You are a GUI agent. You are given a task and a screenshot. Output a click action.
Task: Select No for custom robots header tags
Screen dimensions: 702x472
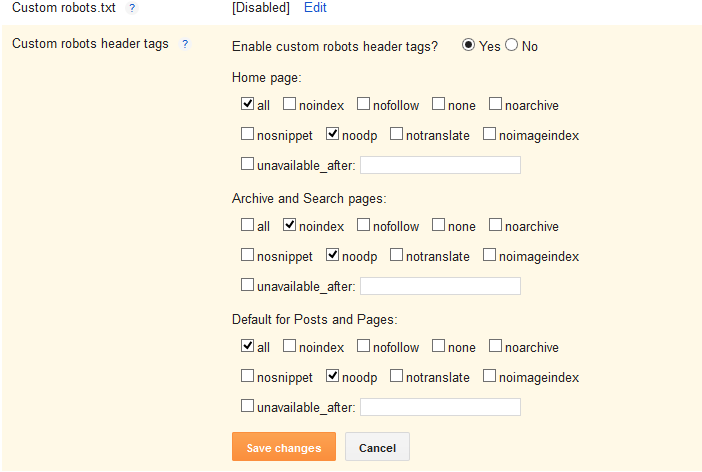click(x=512, y=45)
